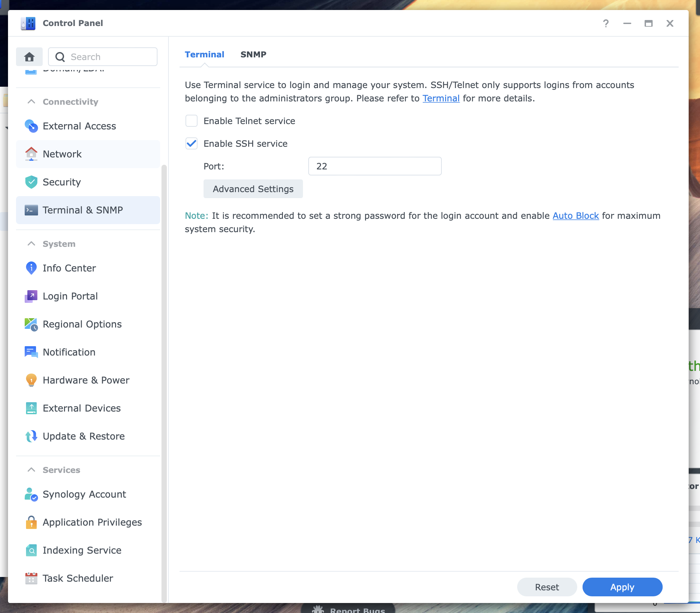The height and width of the screenshot is (613, 700).
Task: Open the External Devices page
Action: (x=88, y=409)
